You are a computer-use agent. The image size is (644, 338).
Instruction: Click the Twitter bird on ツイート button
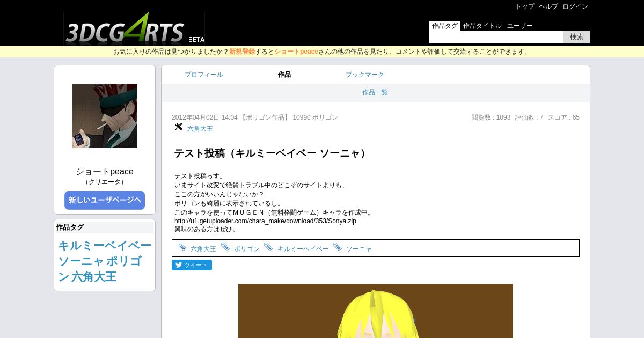(179, 265)
